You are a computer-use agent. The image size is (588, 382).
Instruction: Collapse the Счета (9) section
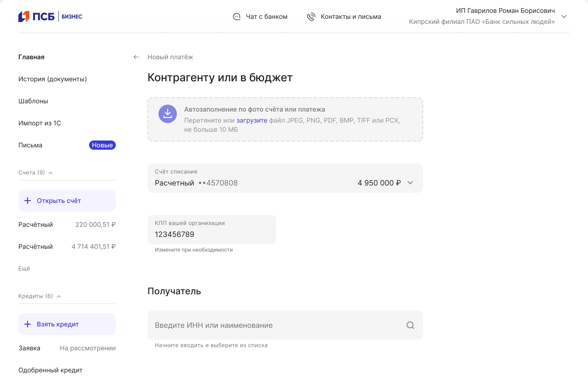point(51,173)
